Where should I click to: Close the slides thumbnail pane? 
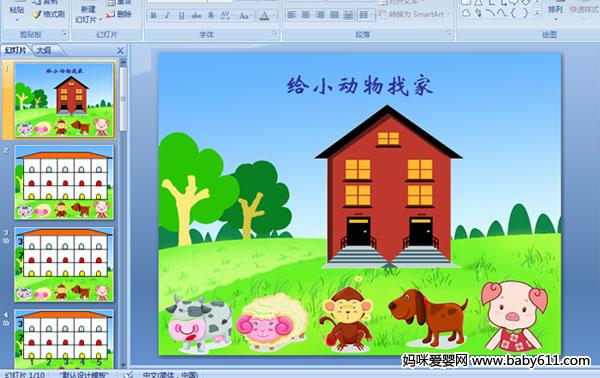click(121, 50)
